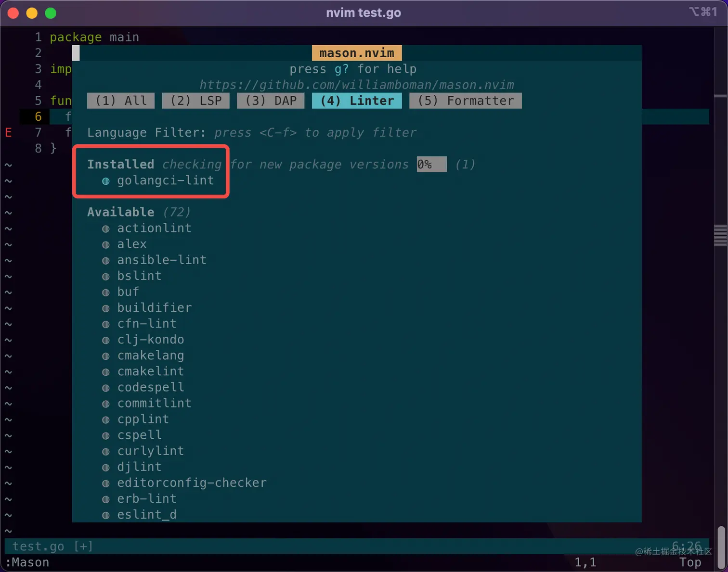This screenshot has width=728, height=572.
Task: Click the package icon beside commitlint
Action: click(x=106, y=404)
